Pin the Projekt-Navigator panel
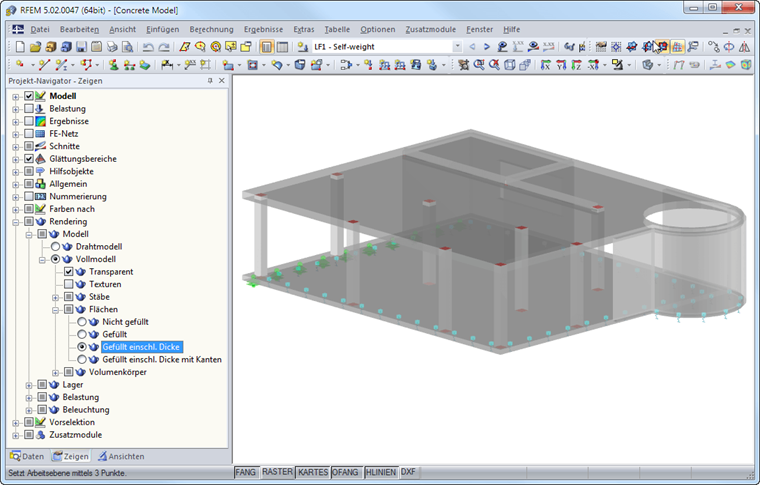Screen dimensions: 760x485 [210, 80]
